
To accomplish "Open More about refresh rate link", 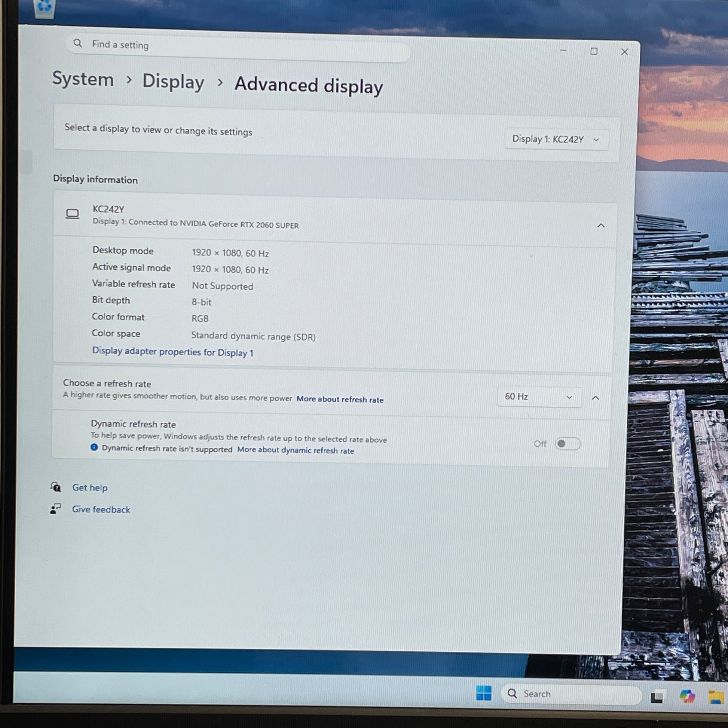I will (340, 399).
